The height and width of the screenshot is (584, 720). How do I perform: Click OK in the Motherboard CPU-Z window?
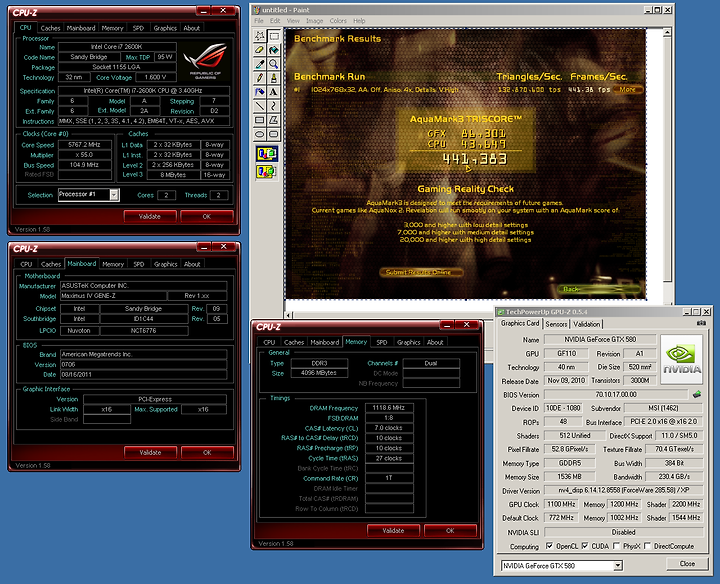[x=207, y=452]
